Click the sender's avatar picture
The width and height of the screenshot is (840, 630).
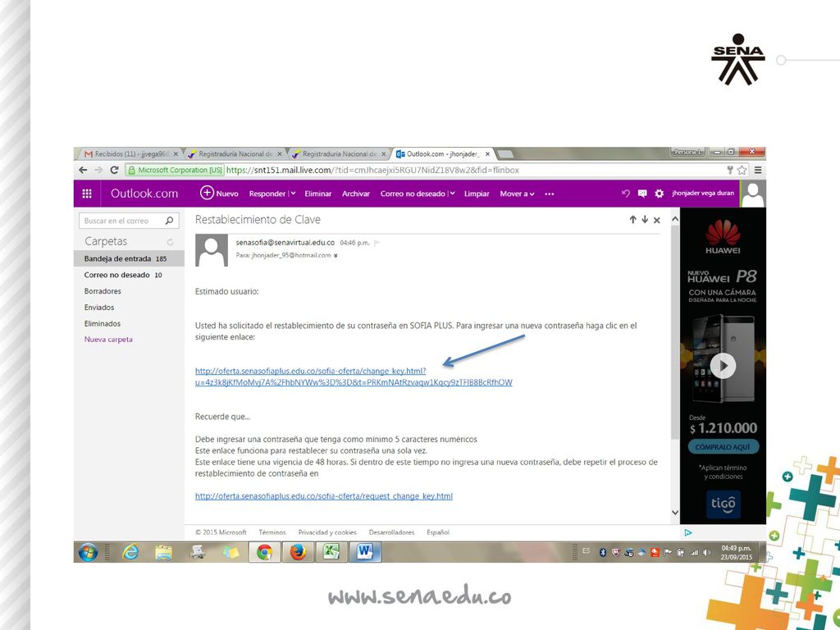click(x=211, y=250)
